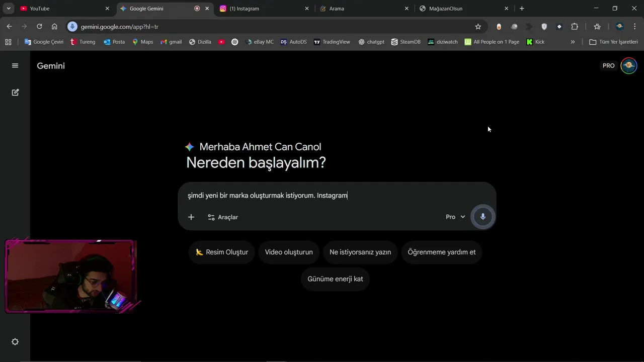Switch to the Instagram tab

tap(264, 9)
